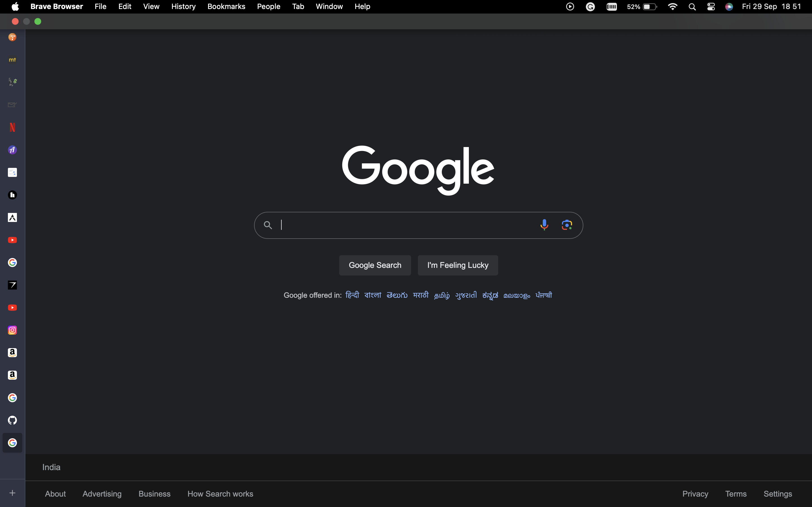Open YouTube from the sidebar
Screen dimensions: 812x507
coord(12,240)
